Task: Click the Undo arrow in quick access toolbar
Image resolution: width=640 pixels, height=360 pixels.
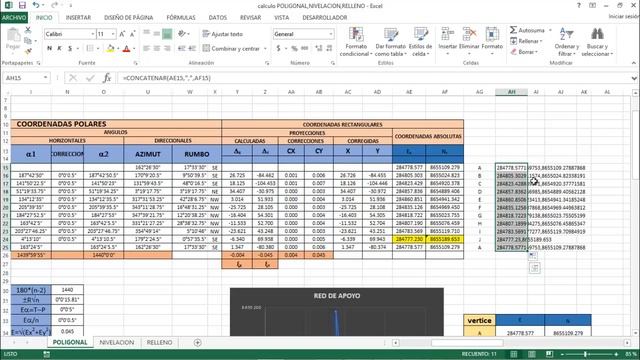Action: point(36,5)
